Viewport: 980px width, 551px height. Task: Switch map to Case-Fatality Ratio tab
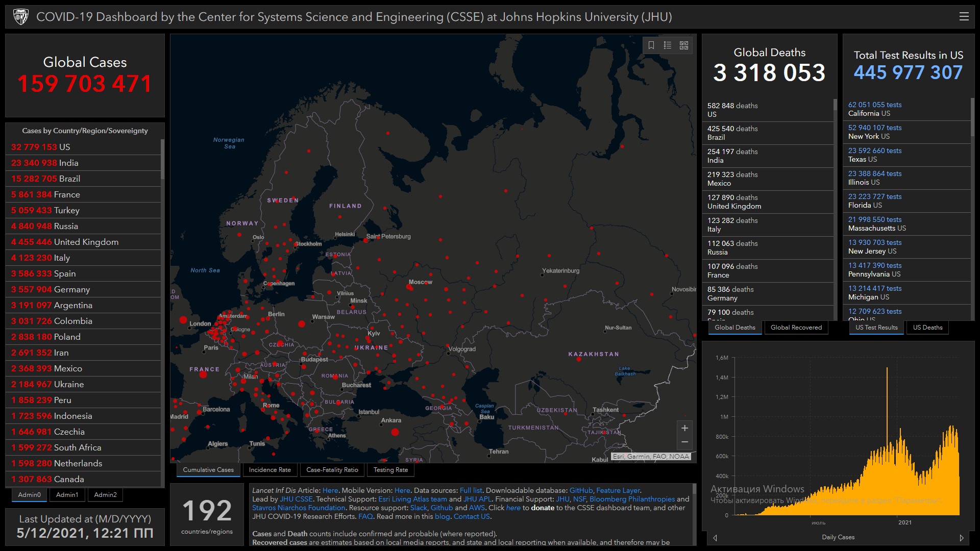point(332,470)
